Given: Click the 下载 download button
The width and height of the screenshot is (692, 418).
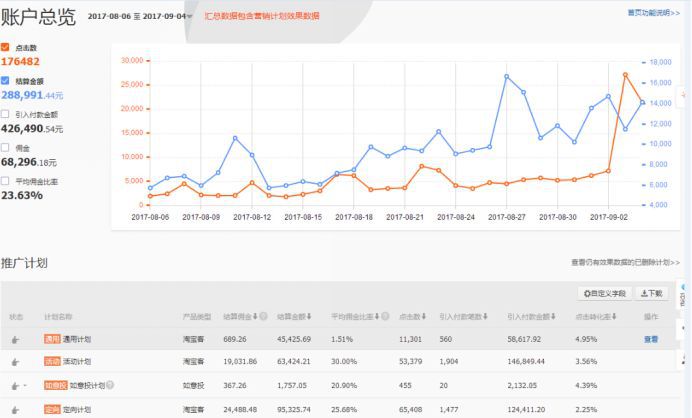Looking at the screenshot, I should tap(651, 293).
